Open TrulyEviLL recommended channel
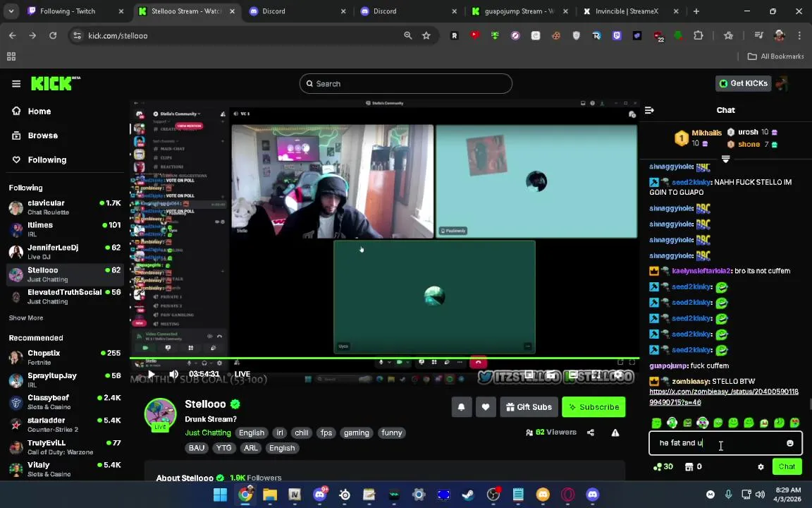The image size is (812, 508). coord(66,447)
